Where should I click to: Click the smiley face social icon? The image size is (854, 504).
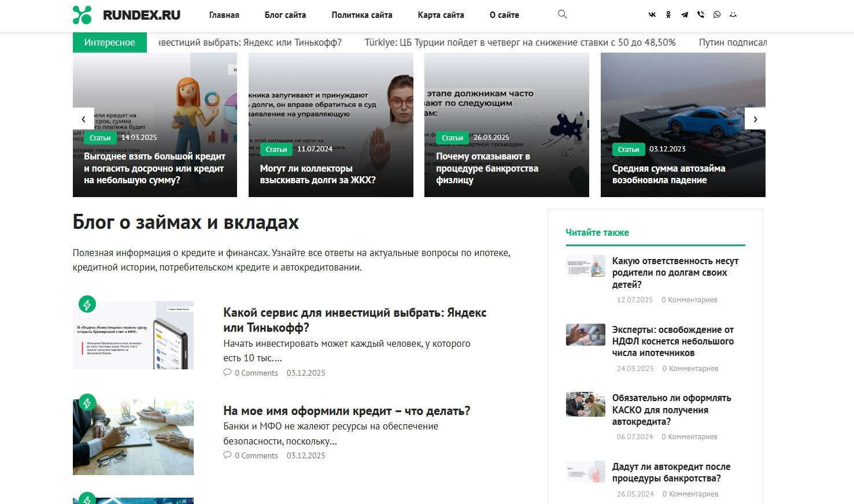(733, 15)
